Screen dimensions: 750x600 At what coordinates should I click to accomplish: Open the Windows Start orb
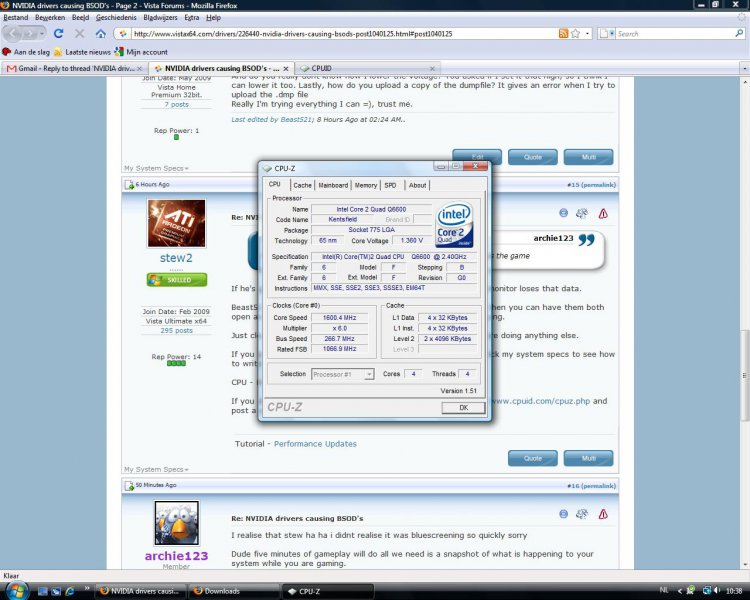pos(17,591)
